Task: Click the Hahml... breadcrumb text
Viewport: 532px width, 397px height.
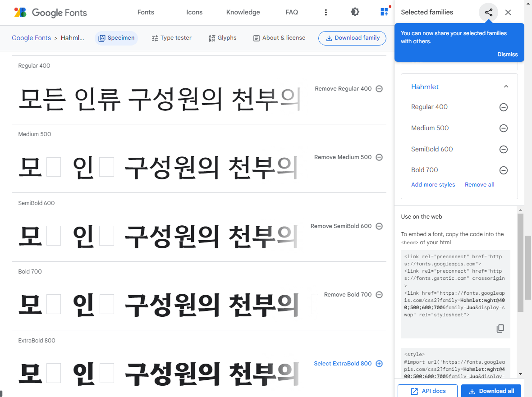Action: [x=72, y=38]
